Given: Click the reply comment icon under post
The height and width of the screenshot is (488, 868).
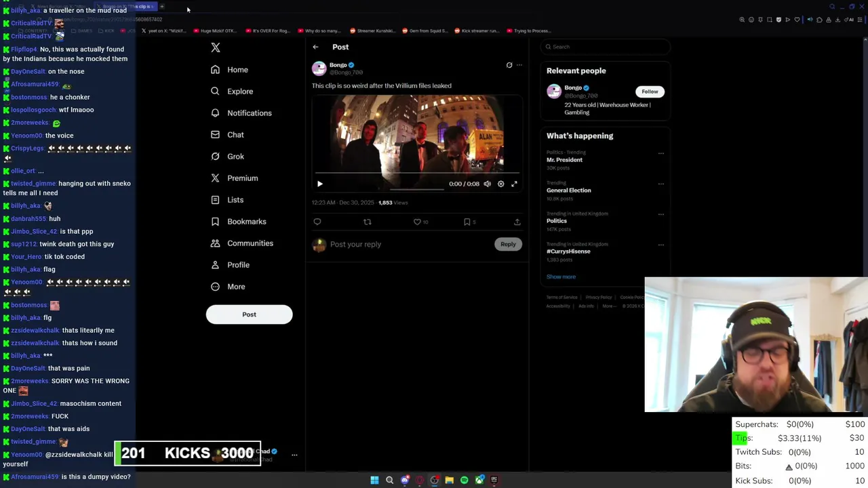Looking at the screenshot, I should point(317,222).
